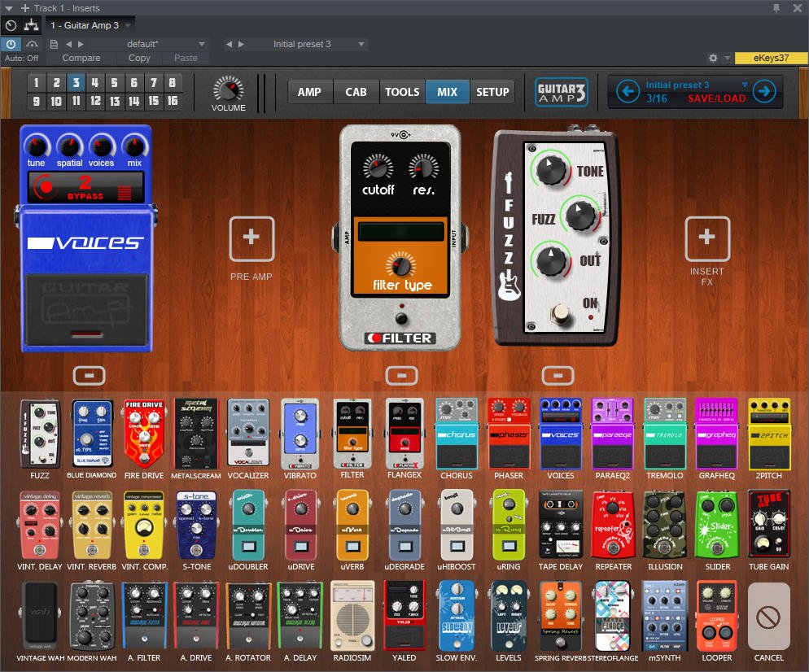Viewport: 809px width, 672px height.
Task: Click the SAVE/LOAD preset button
Action: point(716,98)
